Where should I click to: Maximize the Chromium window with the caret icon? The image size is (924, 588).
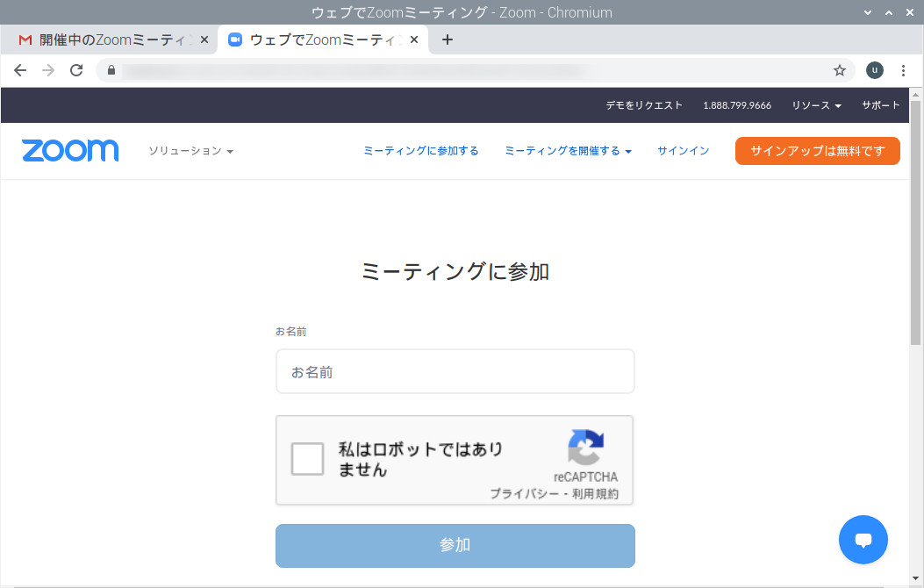tap(889, 12)
